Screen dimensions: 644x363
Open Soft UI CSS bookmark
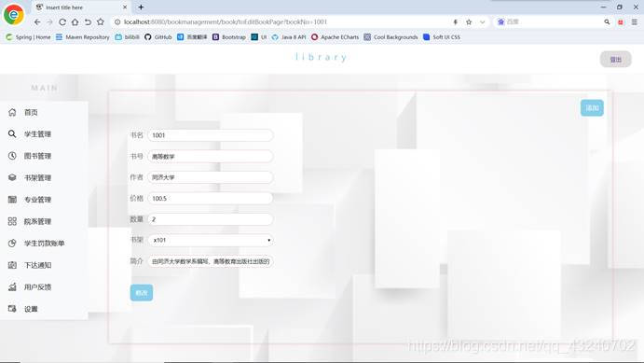click(x=442, y=37)
